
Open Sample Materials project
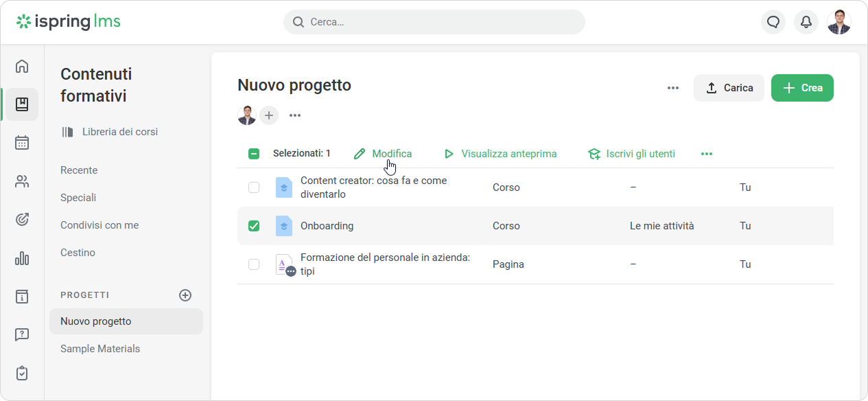point(100,349)
